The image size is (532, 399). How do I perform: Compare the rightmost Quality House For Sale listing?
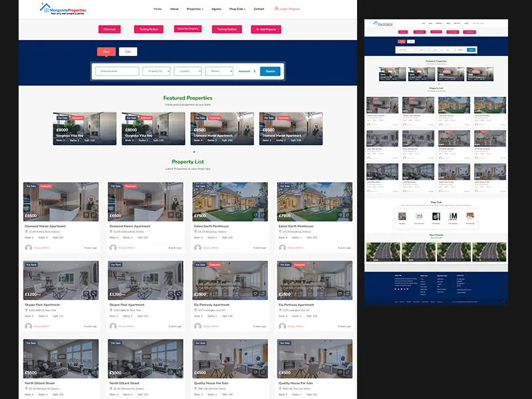pyautogui.click(x=347, y=372)
